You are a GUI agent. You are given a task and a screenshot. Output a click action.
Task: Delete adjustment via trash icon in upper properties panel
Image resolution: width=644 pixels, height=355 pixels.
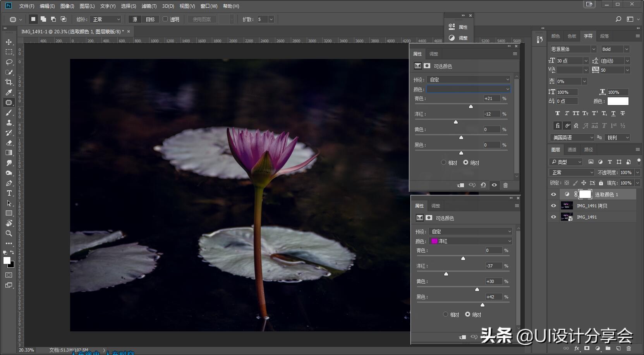(505, 185)
